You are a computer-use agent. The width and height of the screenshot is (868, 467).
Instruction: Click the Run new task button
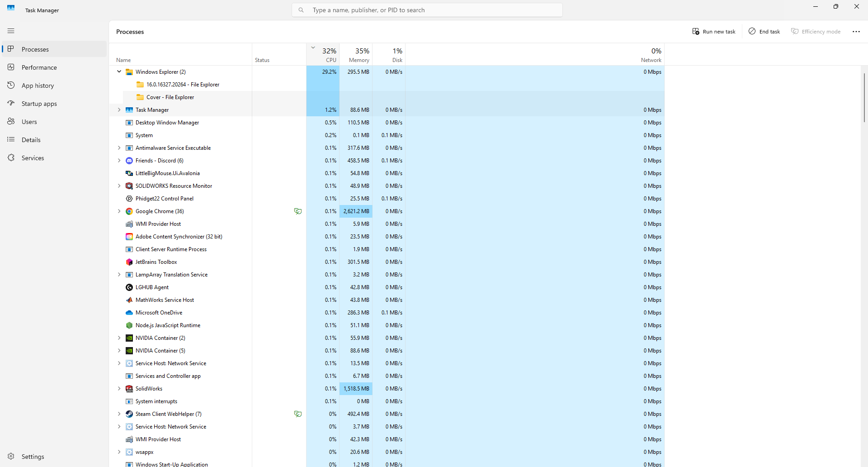click(x=714, y=31)
